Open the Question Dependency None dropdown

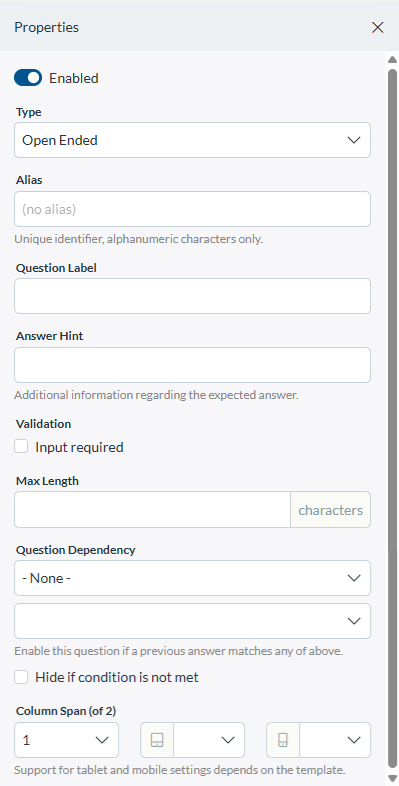coord(192,578)
